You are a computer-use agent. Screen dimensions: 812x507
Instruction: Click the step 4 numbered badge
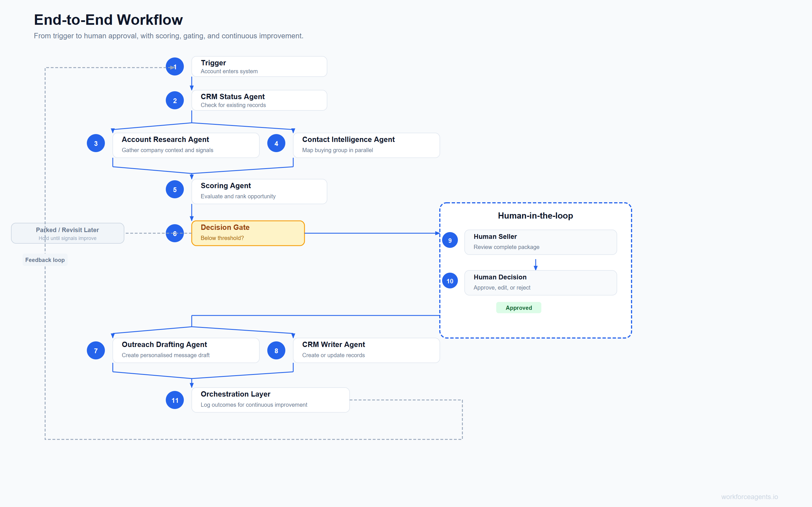[x=276, y=143]
